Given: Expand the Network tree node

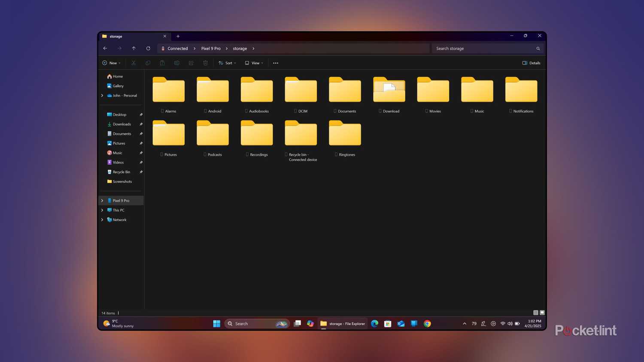Looking at the screenshot, I should (102, 220).
